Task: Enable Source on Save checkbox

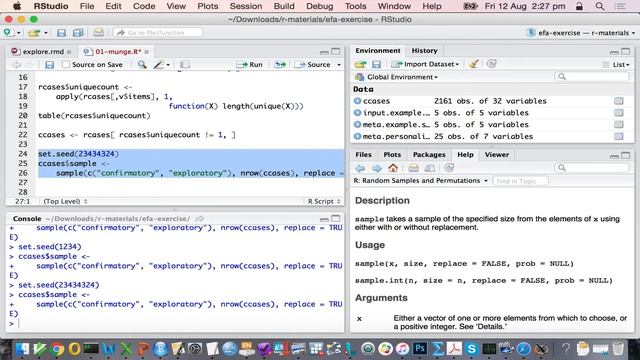Action: 66,64
